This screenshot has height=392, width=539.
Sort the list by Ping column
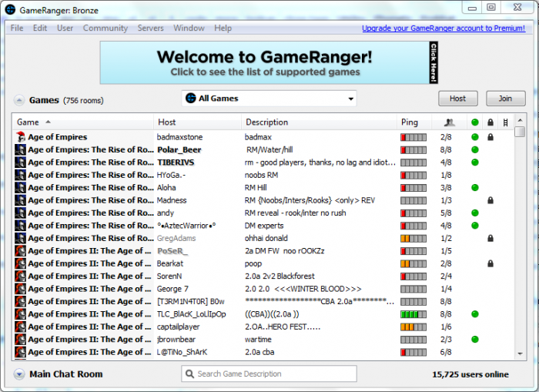(414, 122)
